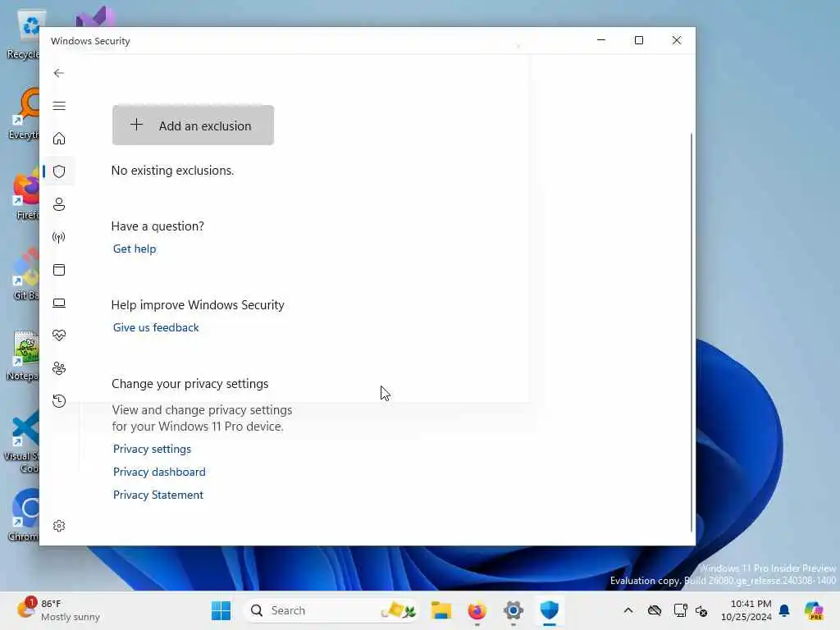Open the clock showing 10:41 PM
840x630 pixels.
pos(746,610)
